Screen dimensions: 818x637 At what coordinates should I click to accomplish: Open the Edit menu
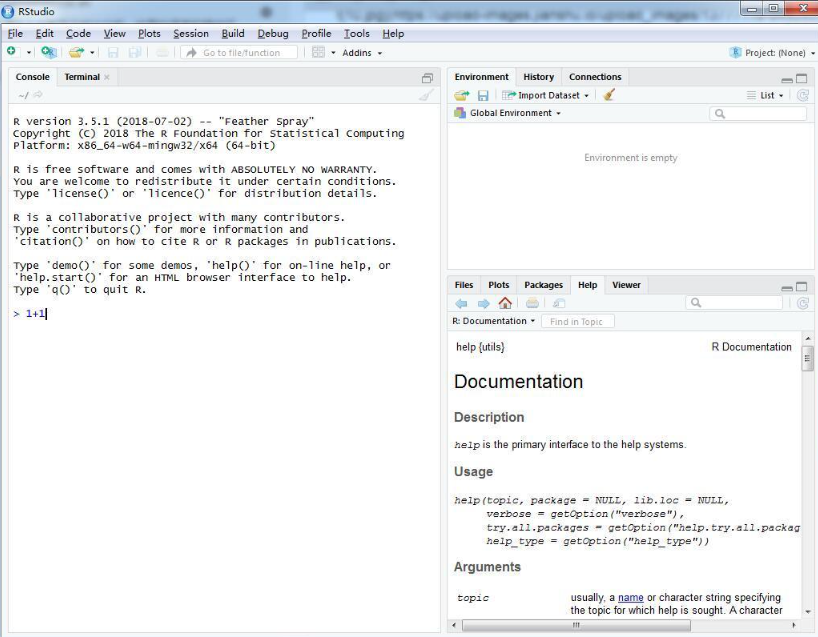point(44,33)
